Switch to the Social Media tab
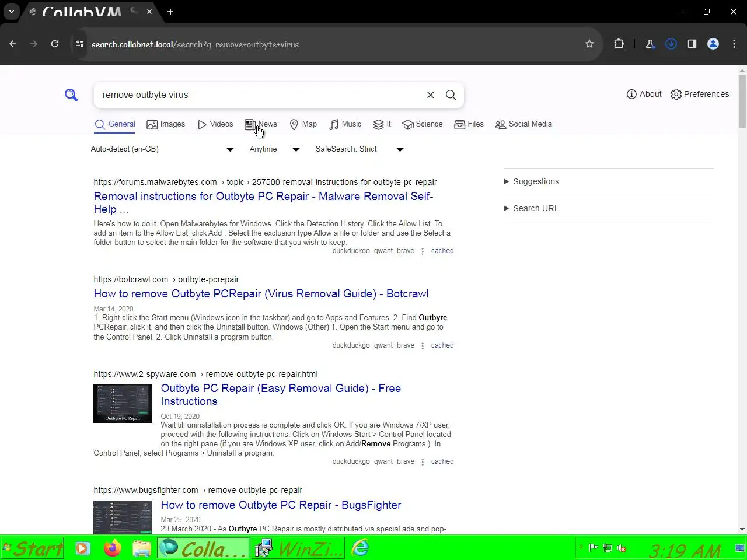The height and width of the screenshot is (560, 747). 523,124
